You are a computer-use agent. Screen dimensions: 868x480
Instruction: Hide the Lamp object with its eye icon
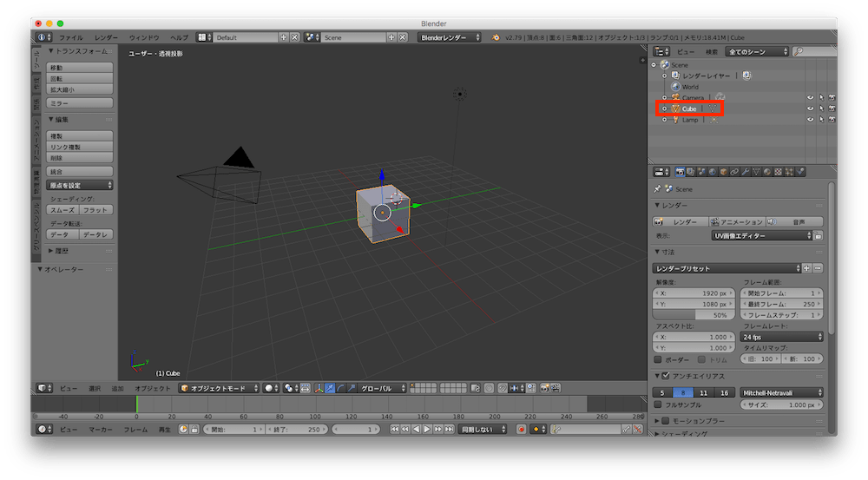[x=811, y=120]
